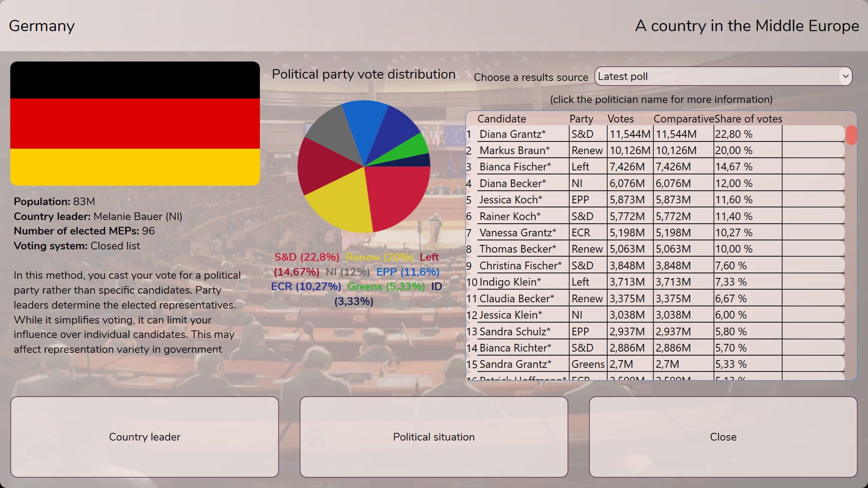
Task: Click candidate Diana Grantz for more information
Action: click(x=513, y=134)
